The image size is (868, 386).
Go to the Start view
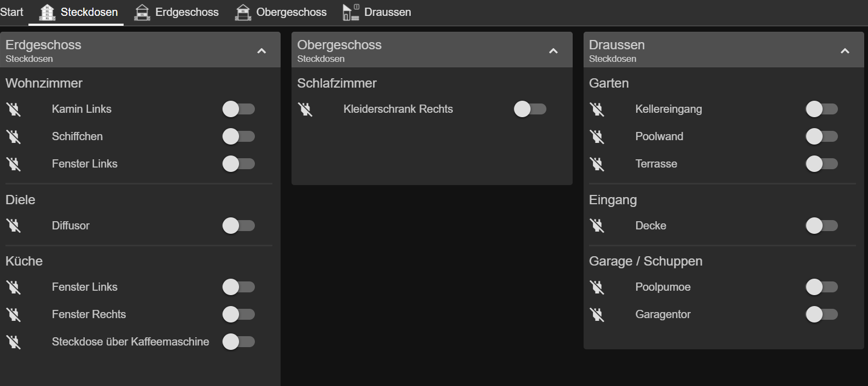11,12
